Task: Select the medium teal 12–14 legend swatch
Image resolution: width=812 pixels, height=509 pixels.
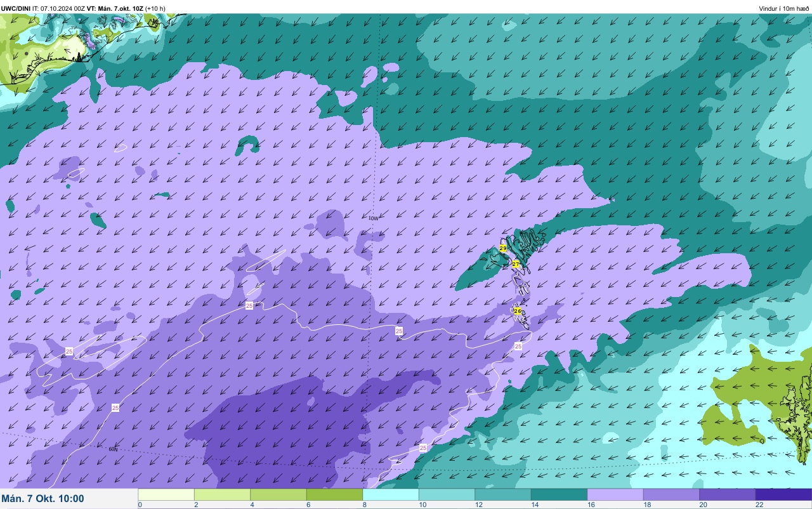Action: pyautogui.click(x=503, y=494)
